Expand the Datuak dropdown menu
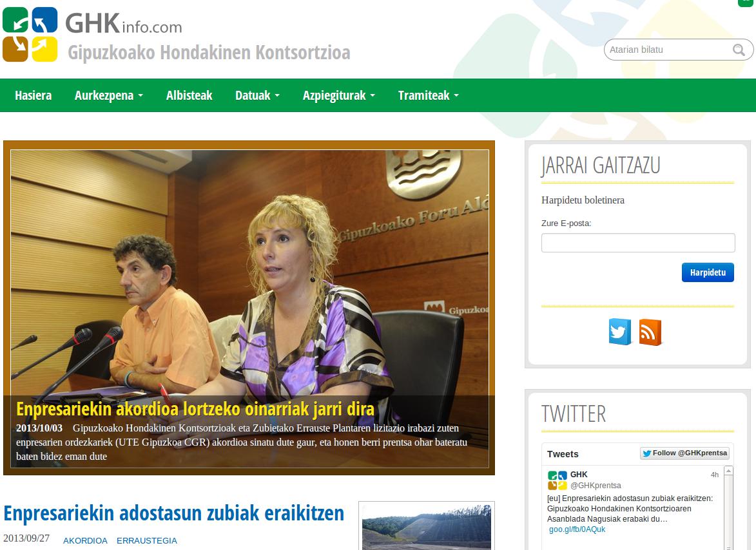756x550 pixels. pos(257,95)
